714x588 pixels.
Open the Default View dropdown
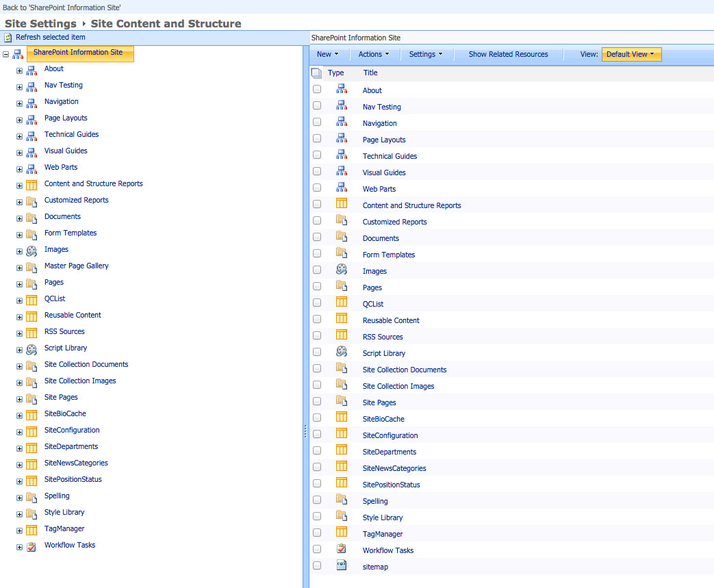pos(631,54)
